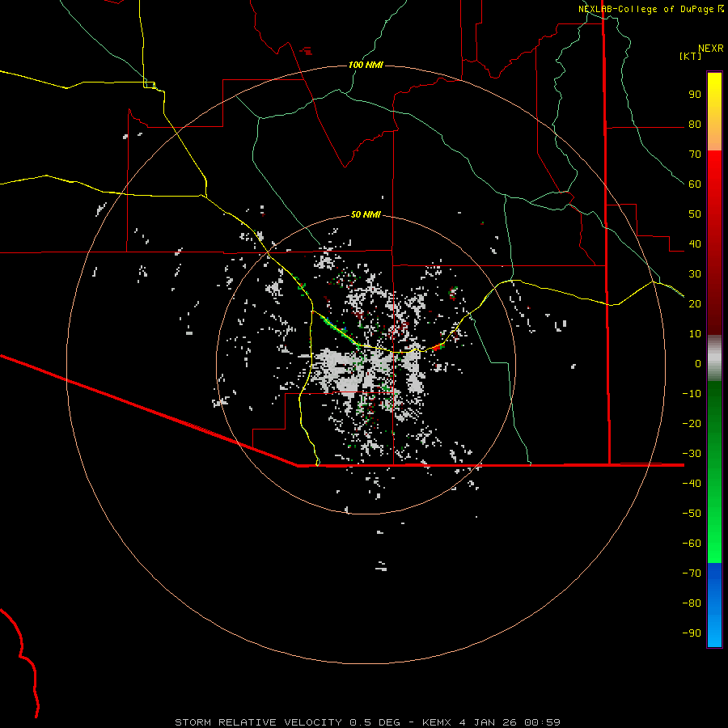Click the 100 NMI range ring label
The width and height of the screenshot is (728, 728).
click(x=366, y=65)
